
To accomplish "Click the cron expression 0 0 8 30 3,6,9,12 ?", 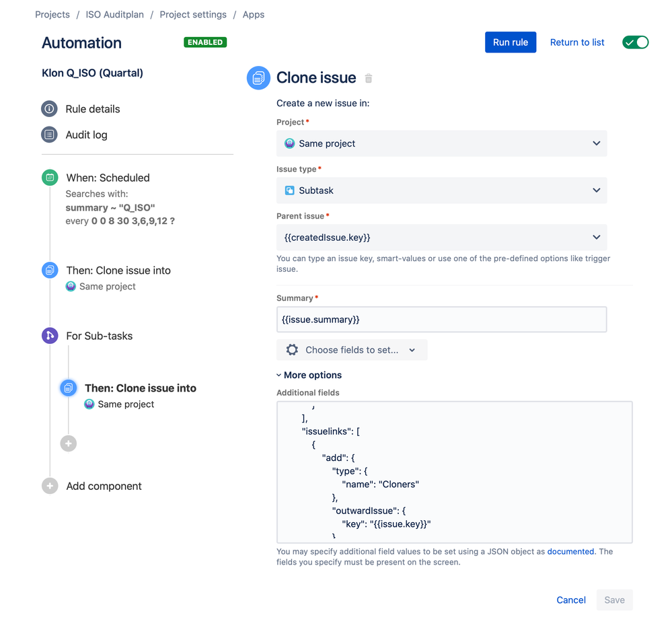I will (133, 221).
